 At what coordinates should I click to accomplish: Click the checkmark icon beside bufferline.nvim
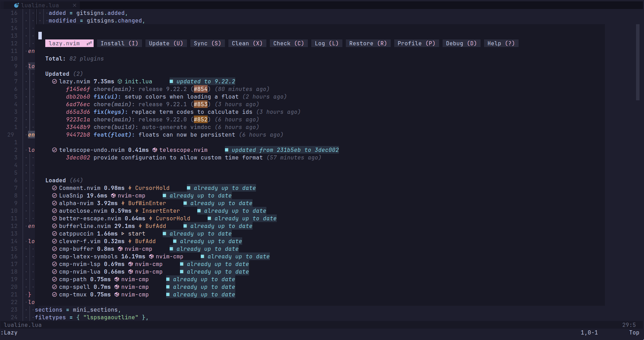pyautogui.click(x=54, y=226)
